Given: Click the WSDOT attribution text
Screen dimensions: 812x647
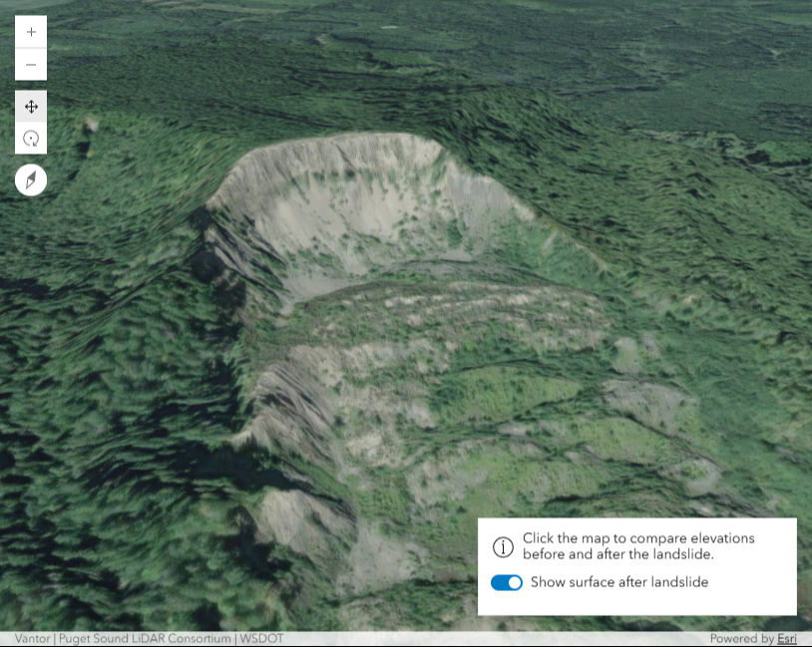Looking at the screenshot, I should (260, 639).
